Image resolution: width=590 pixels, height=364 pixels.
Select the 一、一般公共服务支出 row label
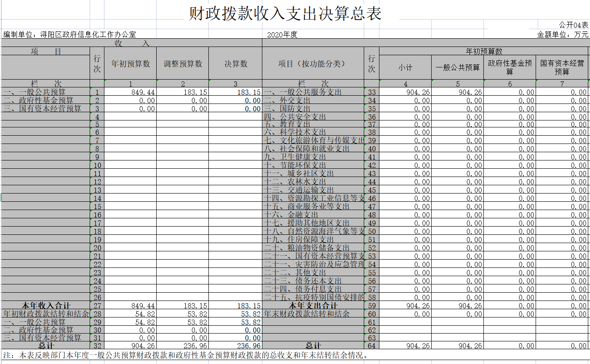[x=303, y=92]
